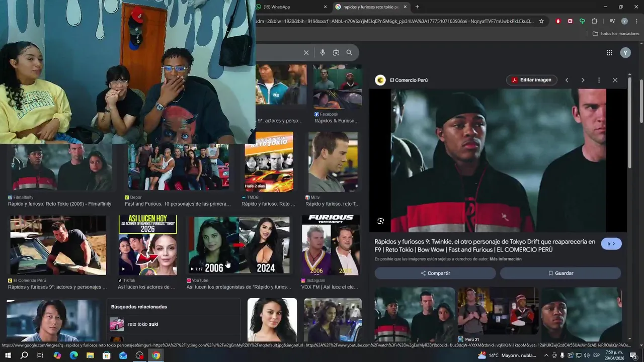This screenshot has height=362, width=644.
Task: Click the magnifier search icon in Google
Action: click(x=349, y=52)
